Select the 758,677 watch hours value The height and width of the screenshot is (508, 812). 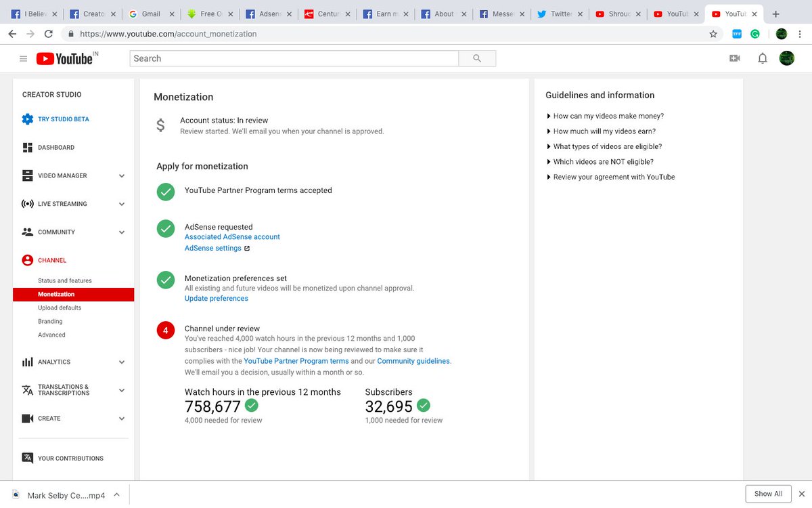pyautogui.click(x=212, y=406)
